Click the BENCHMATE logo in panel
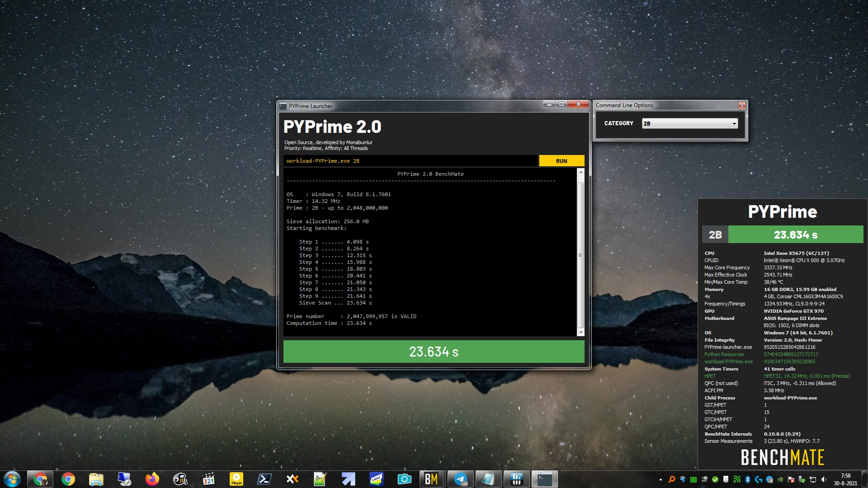868x488 pixels. (x=783, y=457)
